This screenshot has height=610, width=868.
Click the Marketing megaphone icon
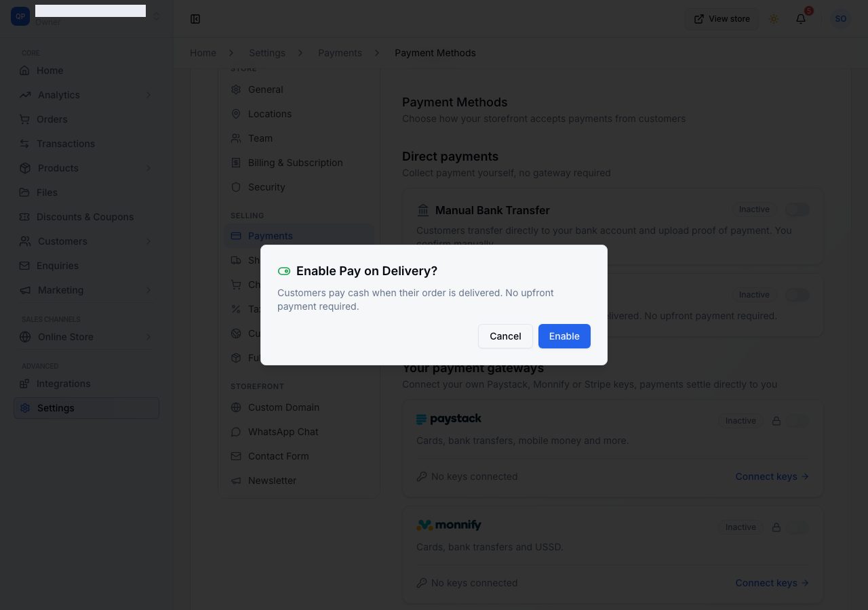coord(25,290)
